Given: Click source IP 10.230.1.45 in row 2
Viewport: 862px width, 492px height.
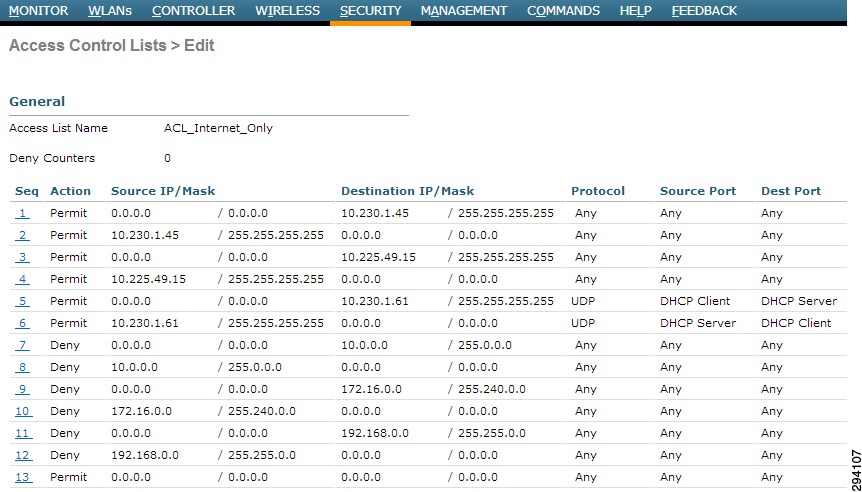Looking at the screenshot, I should (x=145, y=235).
